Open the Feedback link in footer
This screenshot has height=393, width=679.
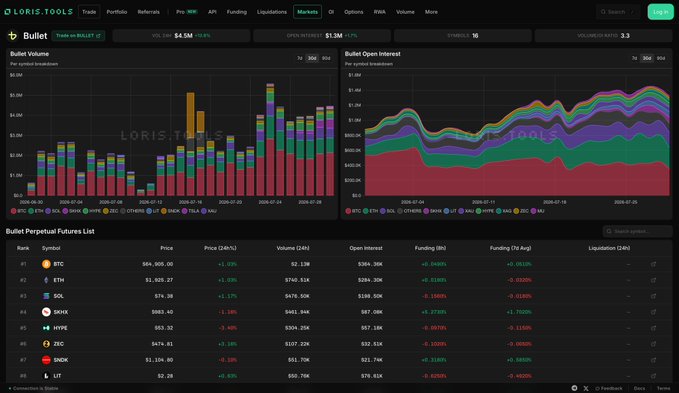[609, 388]
